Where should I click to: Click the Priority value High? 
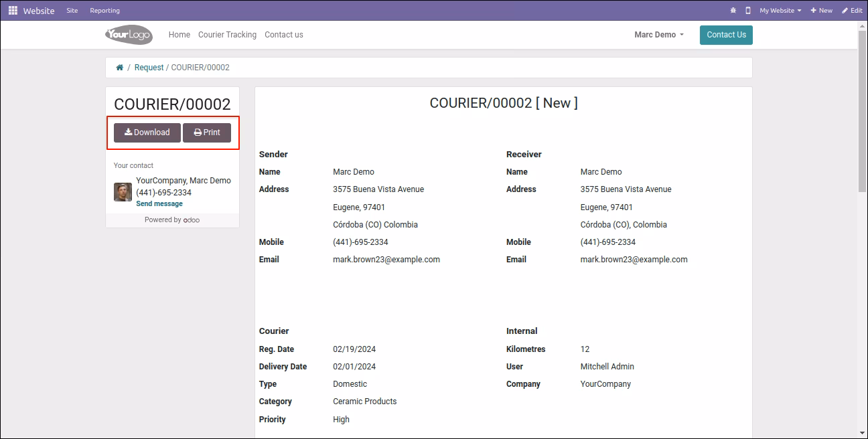click(342, 420)
